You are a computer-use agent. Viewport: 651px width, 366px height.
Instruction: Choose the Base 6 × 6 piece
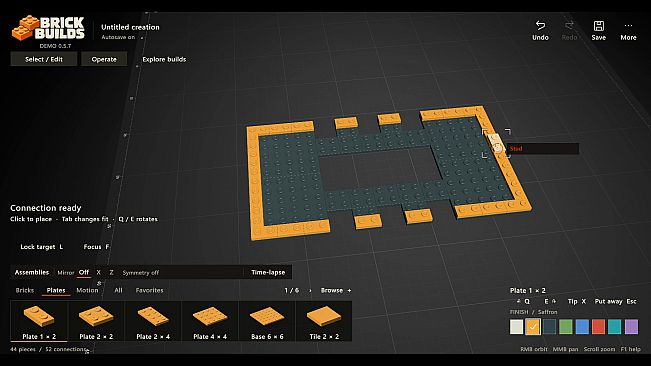coord(267,322)
